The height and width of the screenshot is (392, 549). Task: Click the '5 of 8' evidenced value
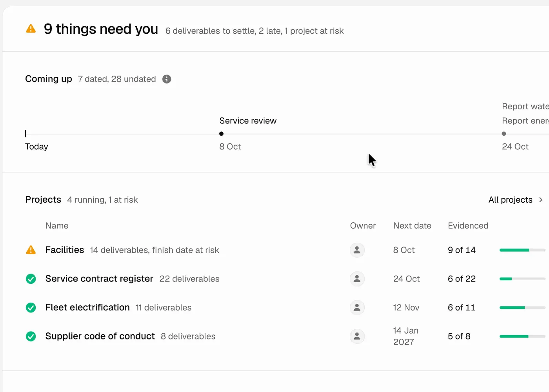[x=459, y=336]
